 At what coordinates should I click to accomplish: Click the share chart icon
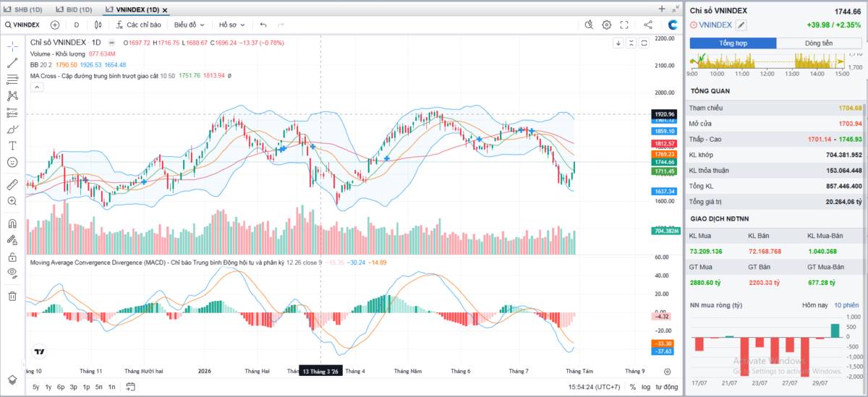point(649,25)
